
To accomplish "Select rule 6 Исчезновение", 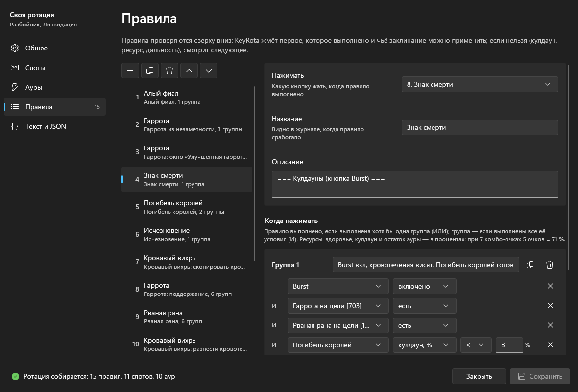I will [187, 235].
